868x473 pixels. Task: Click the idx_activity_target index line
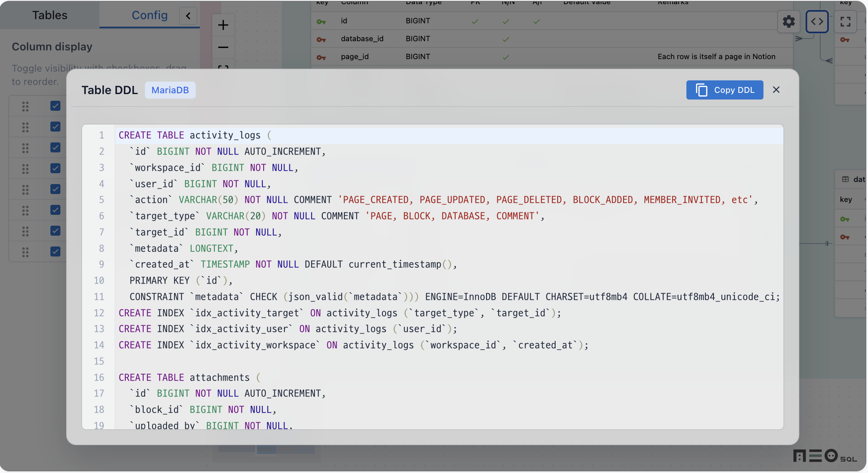pos(449,313)
